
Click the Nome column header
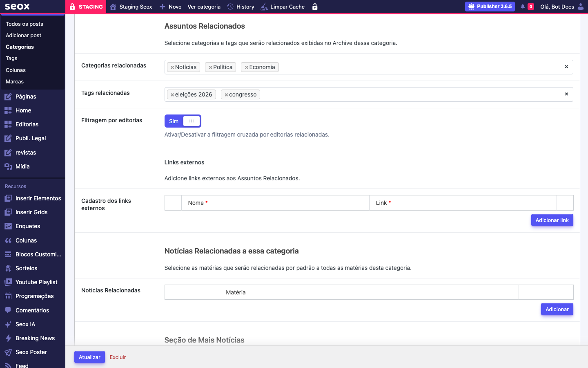click(x=275, y=203)
